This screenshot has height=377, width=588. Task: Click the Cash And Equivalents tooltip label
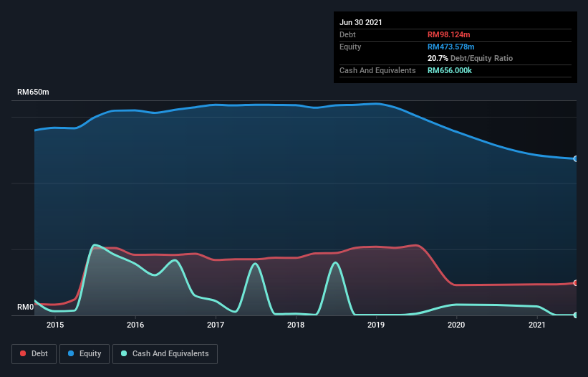[x=377, y=70]
